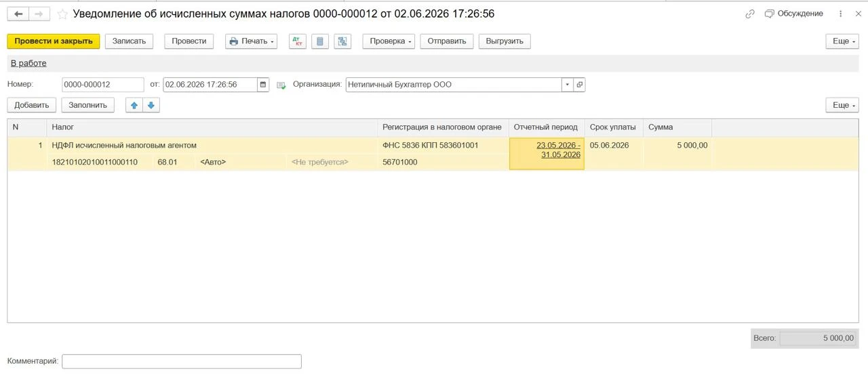
Task: Edit the Номер field
Action: click(x=102, y=85)
